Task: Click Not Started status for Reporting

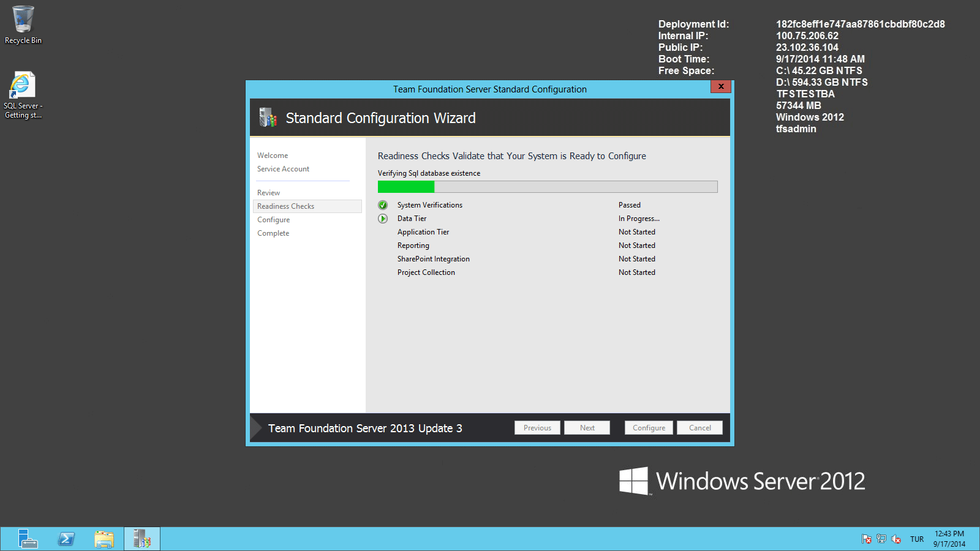Action: click(637, 246)
